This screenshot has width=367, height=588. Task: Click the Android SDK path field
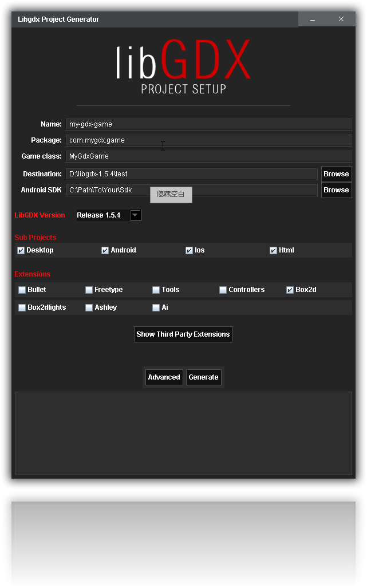(192, 190)
